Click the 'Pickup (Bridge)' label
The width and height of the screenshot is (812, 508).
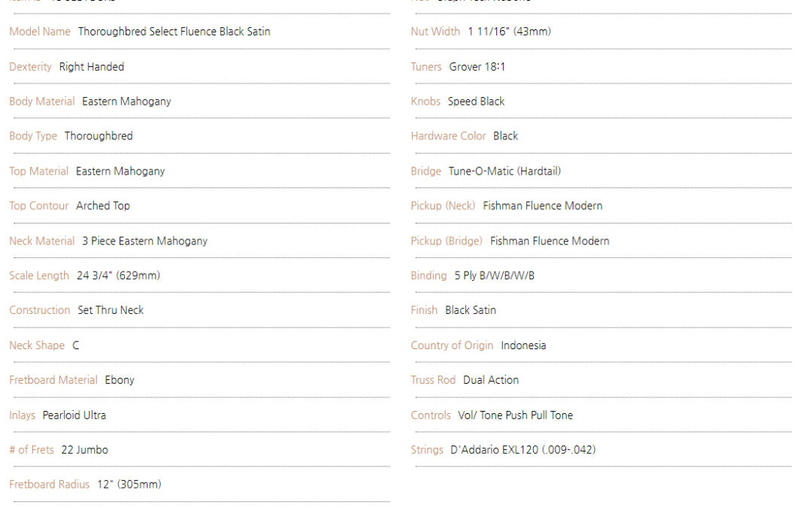click(447, 241)
